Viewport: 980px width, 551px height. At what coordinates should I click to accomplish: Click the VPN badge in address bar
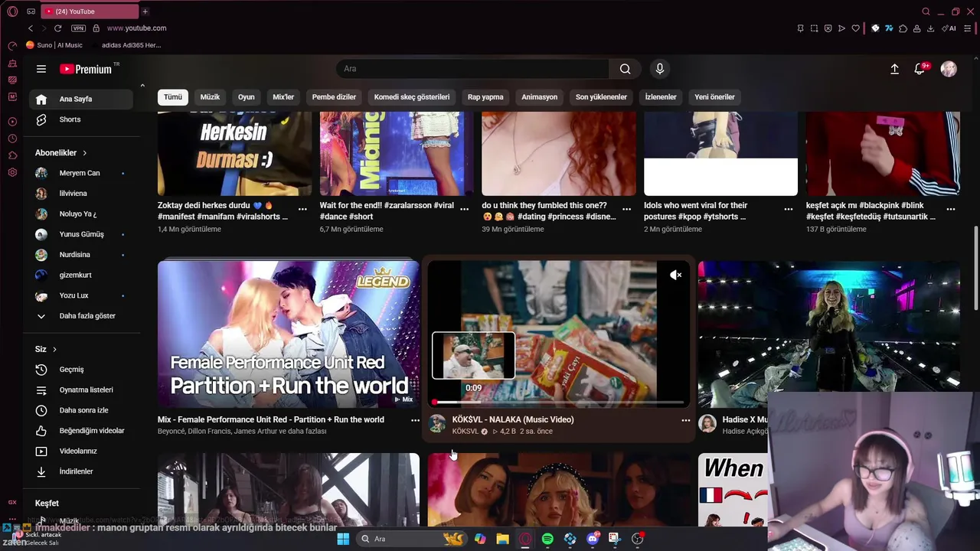[78, 28]
